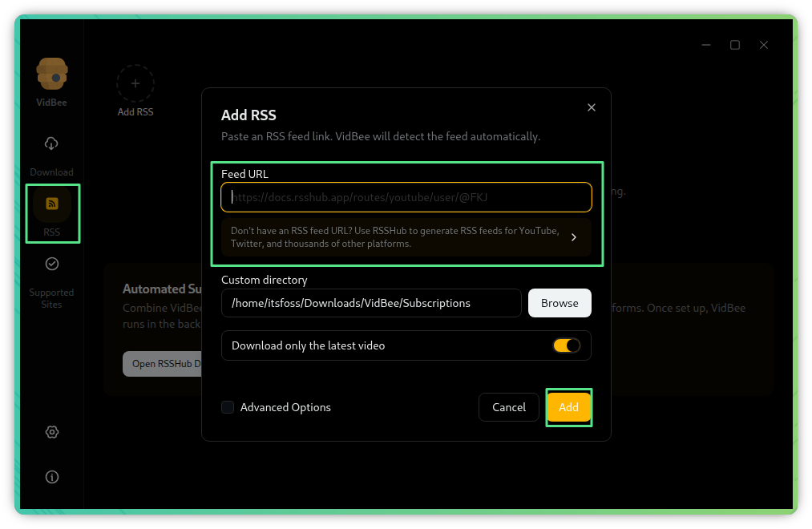Screen dimensions: 812x529
Task: Maximize the VidBee window
Action: pos(735,45)
